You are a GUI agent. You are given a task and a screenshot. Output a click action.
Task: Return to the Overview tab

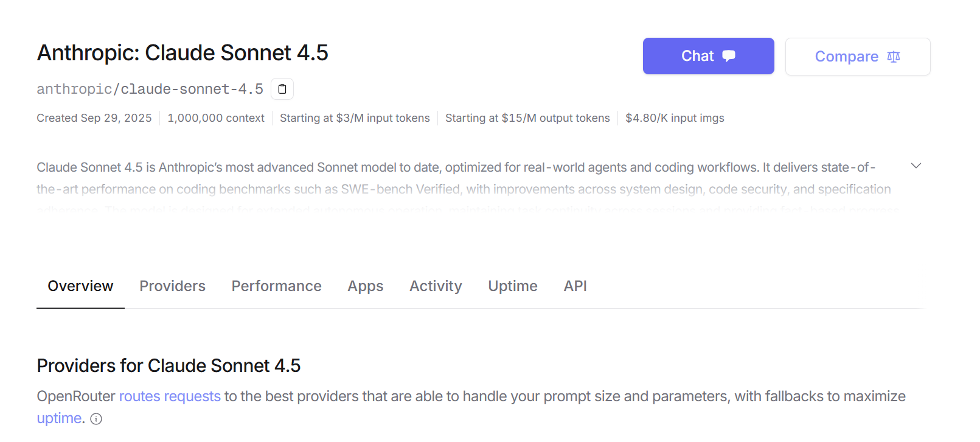80,286
